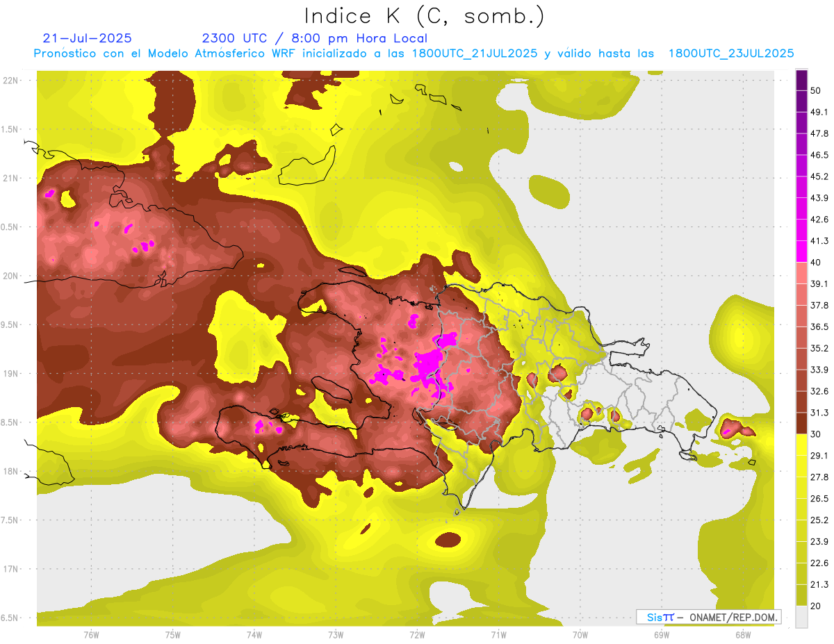
Task: Click the "22.6" color scale value
Action: coord(819,563)
